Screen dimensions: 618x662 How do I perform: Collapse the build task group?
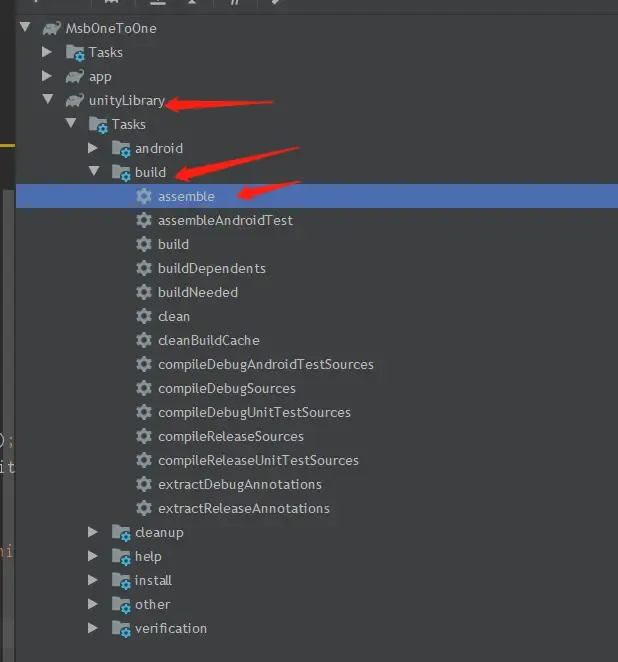coord(94,172)
